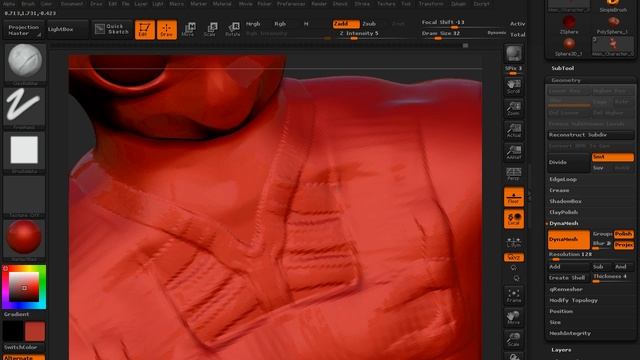Click the Move view icon in right shelf
Viewport: 640px width, 360px height.
click(x=513, y=317)
